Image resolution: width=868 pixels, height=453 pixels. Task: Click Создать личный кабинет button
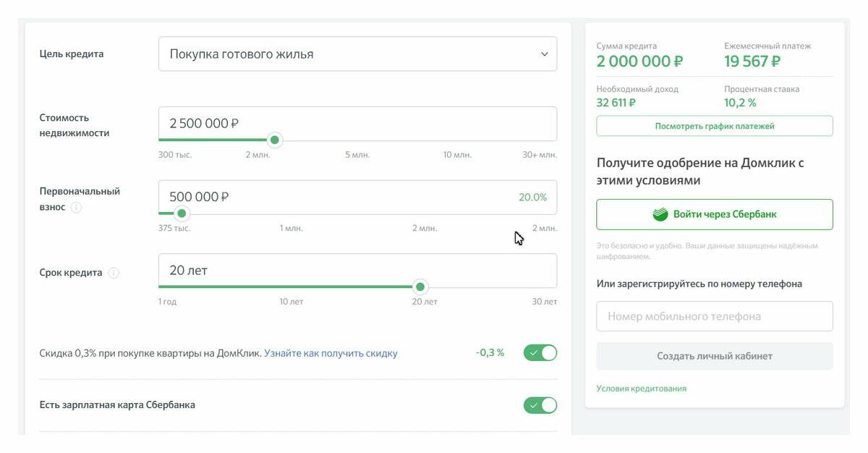(x=715, y=356)
